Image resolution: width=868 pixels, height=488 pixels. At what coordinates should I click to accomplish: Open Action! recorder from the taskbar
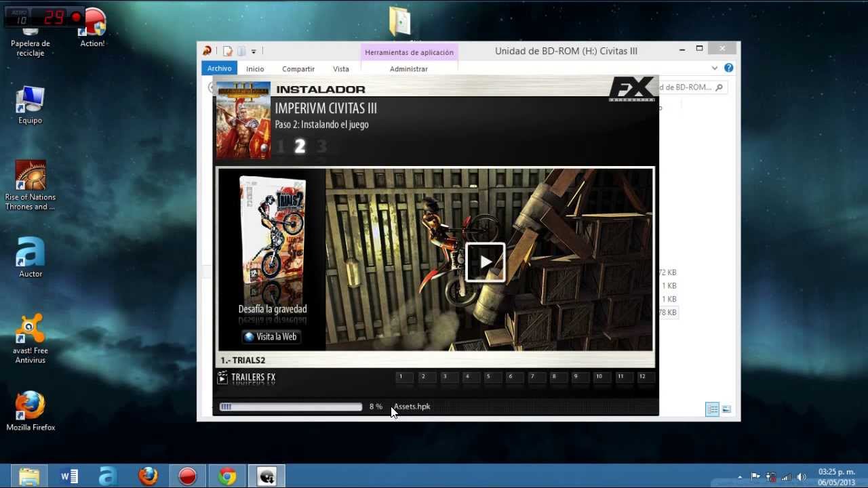point(187,476)
